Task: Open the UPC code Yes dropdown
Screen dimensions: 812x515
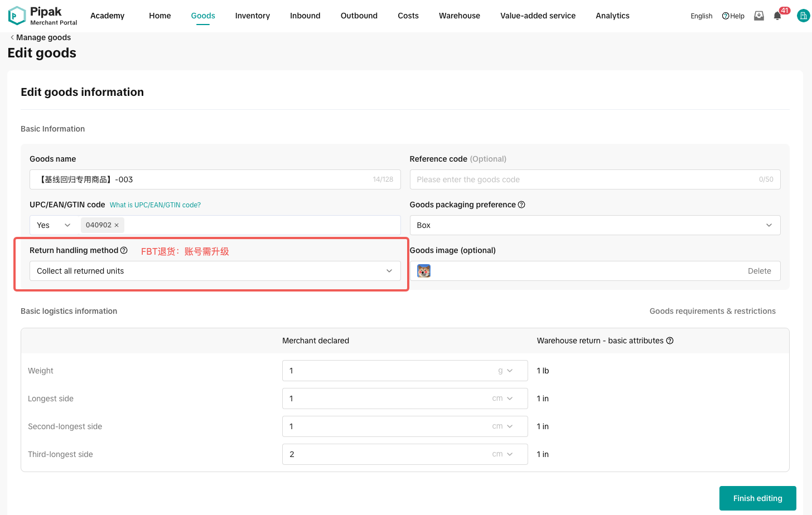Action: pos(54,225)
